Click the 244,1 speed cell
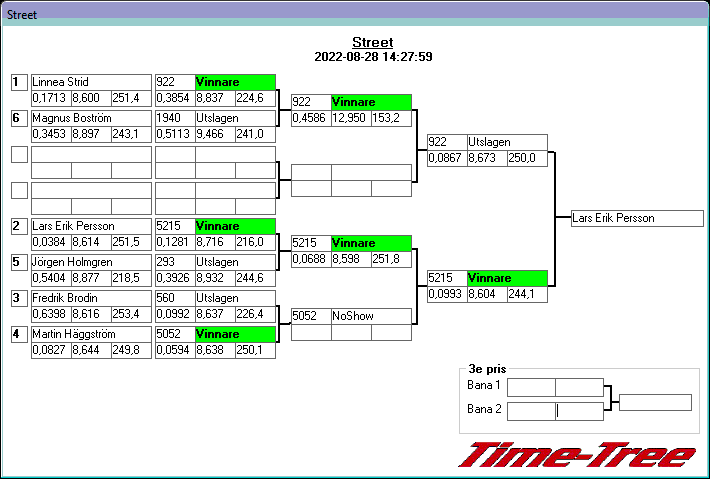This screenshot has height=479, width=710. 528,294
